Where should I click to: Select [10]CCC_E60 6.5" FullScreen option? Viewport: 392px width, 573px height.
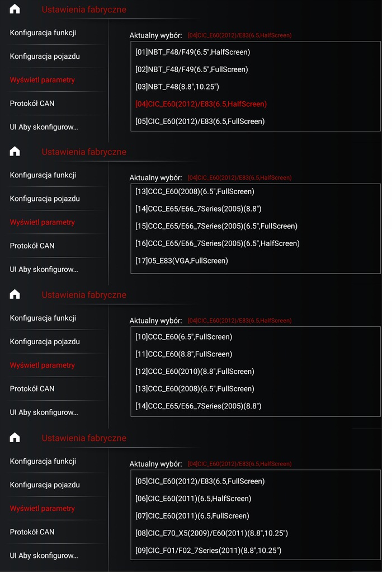tap(183, 337)
